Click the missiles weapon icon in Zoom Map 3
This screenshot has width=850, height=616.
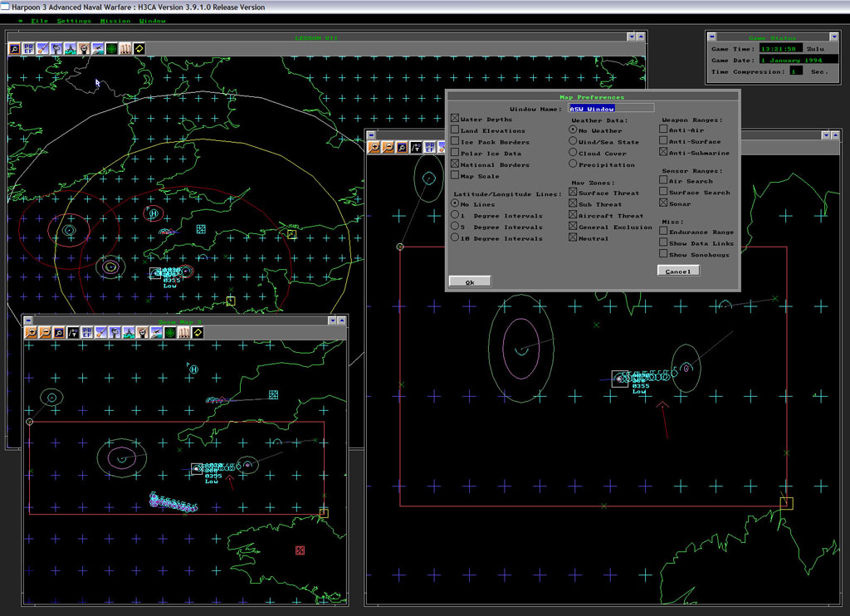(183, 332)
